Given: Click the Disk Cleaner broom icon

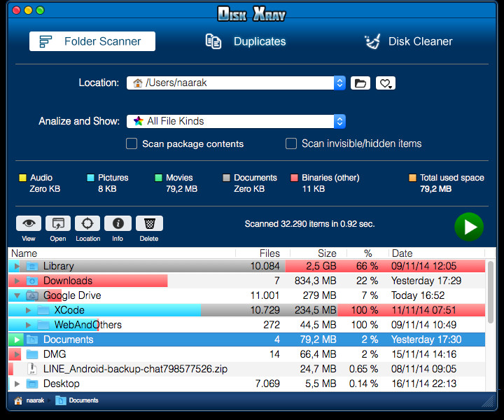Looking at the screenshot, I should coord(372,41).
